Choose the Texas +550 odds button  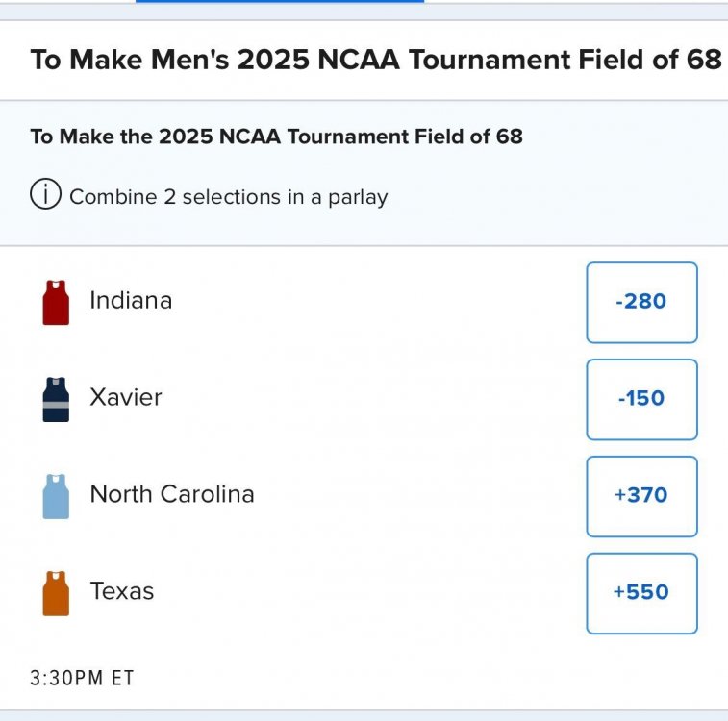tap(641, 593)
